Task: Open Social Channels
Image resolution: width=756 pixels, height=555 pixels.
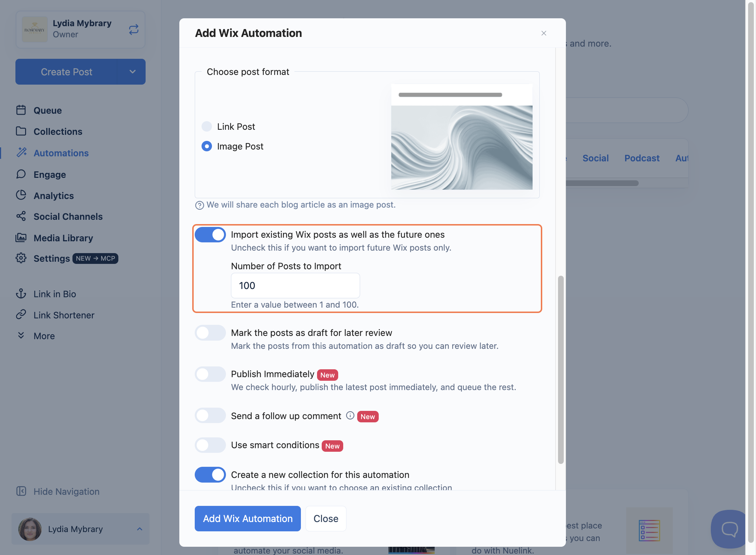Action: (x=68, y=216)
